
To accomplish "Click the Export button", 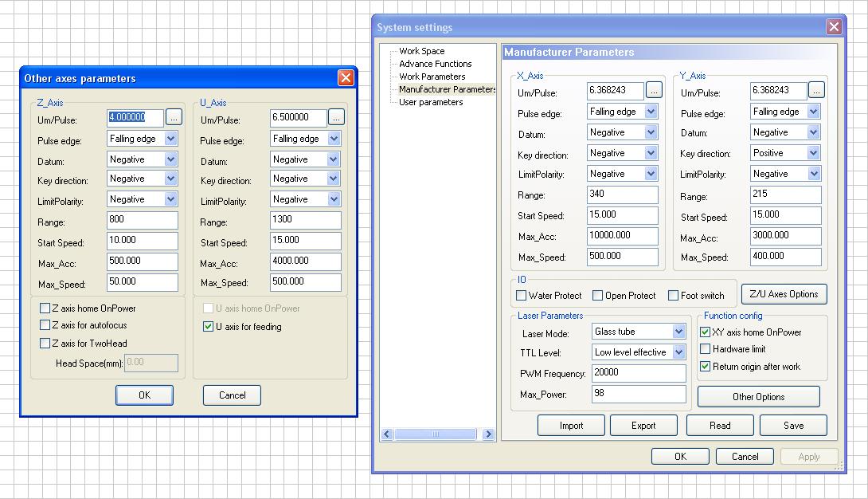I will pos(643,426).
